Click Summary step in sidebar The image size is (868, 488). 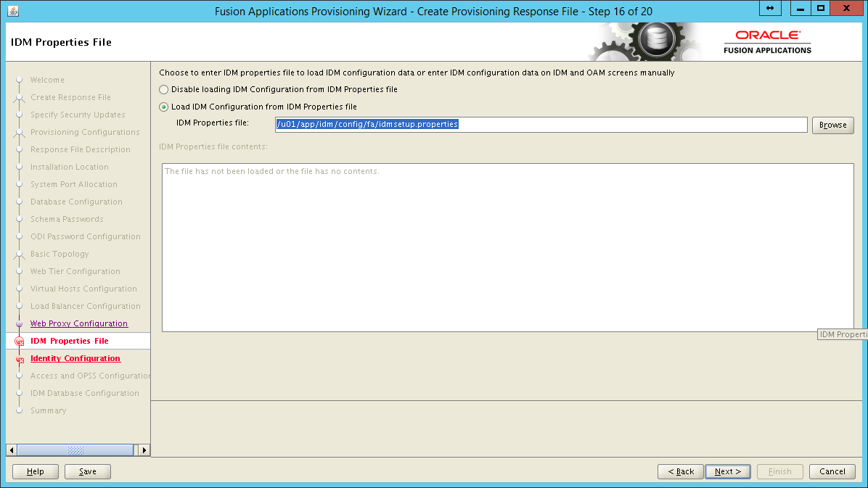tap(48, 410)
